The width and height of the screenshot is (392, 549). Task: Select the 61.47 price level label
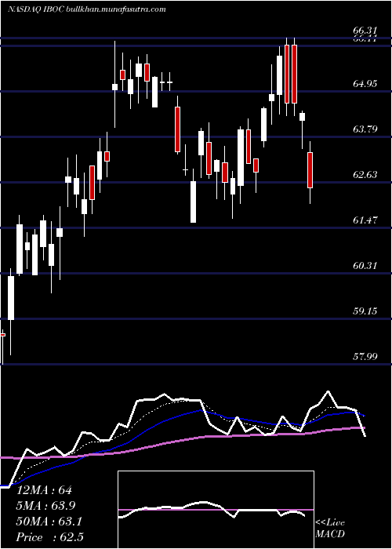click(365, 220)
